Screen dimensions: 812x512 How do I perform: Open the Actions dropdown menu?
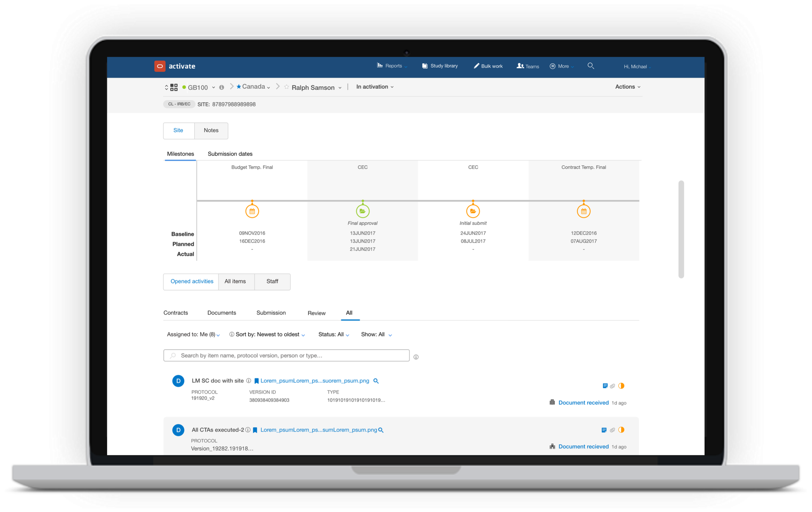click(x=627, y=87)
